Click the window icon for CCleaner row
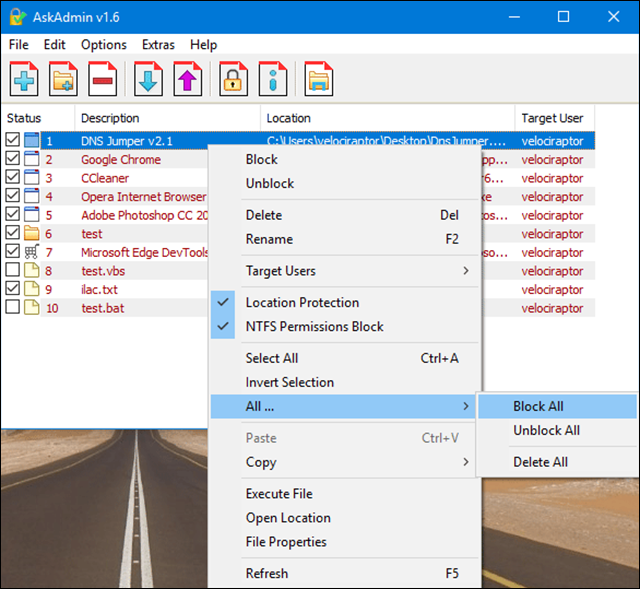Screen dimensions: 640x589 tap(31, 178)
